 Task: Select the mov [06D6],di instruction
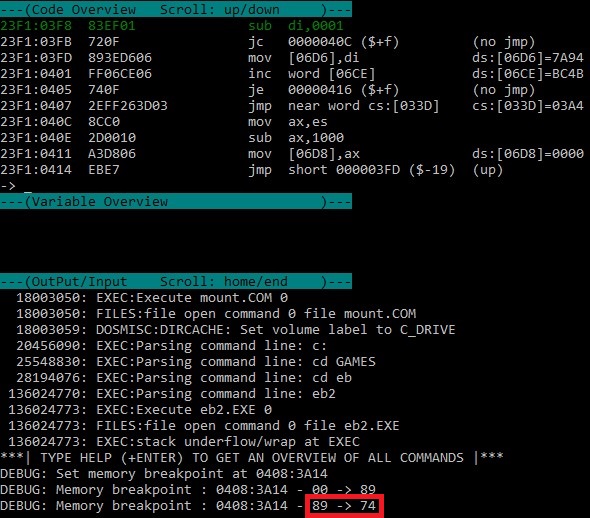[x=292, y=58]
